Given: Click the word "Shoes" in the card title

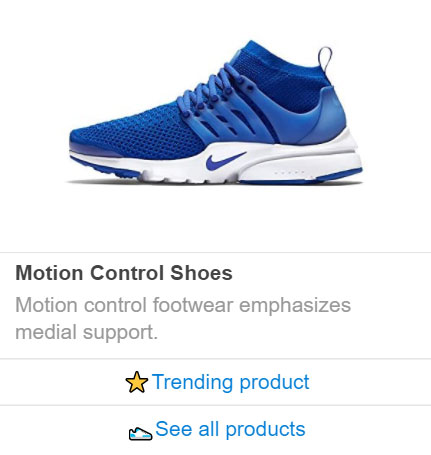Looking at the screenshot, I should [201, 273].
